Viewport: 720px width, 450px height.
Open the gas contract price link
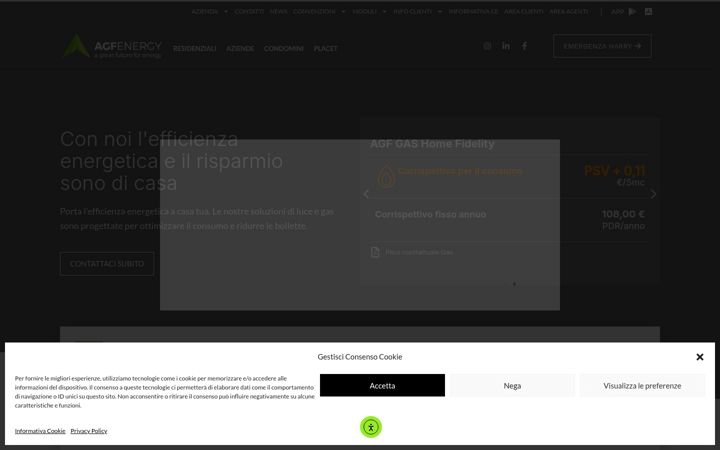[x=419, y=252]
